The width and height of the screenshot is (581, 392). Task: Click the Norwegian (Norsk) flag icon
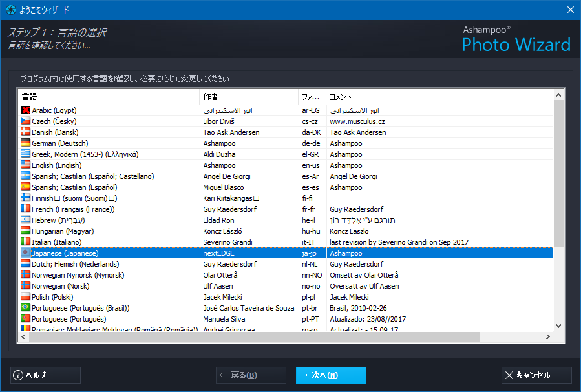click(26, 285)
